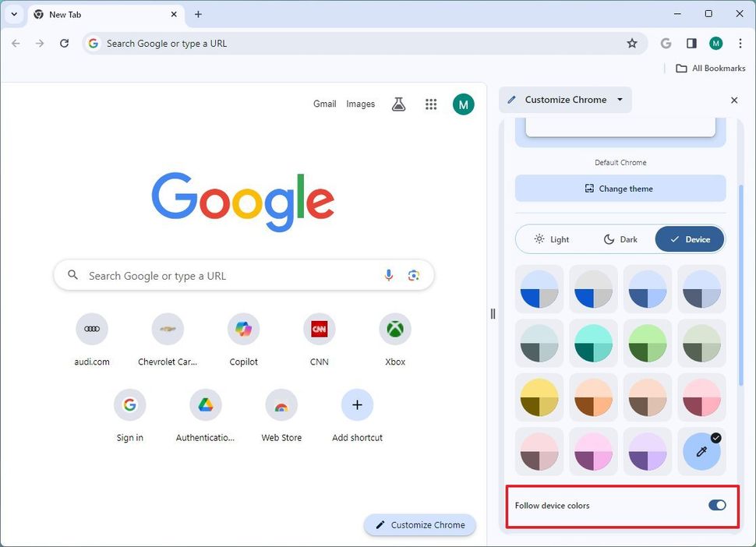Image resolution: width=756 pixels, height=547 pixels.
Task: Click the Change theme button
Action: [x=620, y=188]
